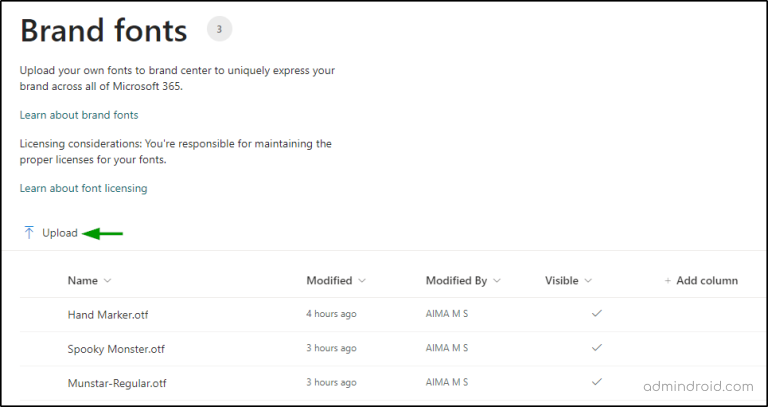This screenshot has height=407, width=768.
Task: Click the Upload button label
Action: tap(60, 233)
